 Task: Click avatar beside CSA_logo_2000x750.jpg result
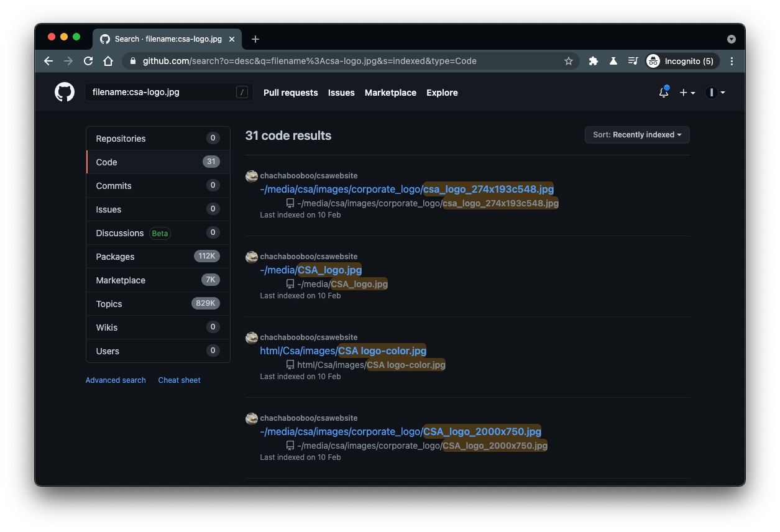pos(252,418)
